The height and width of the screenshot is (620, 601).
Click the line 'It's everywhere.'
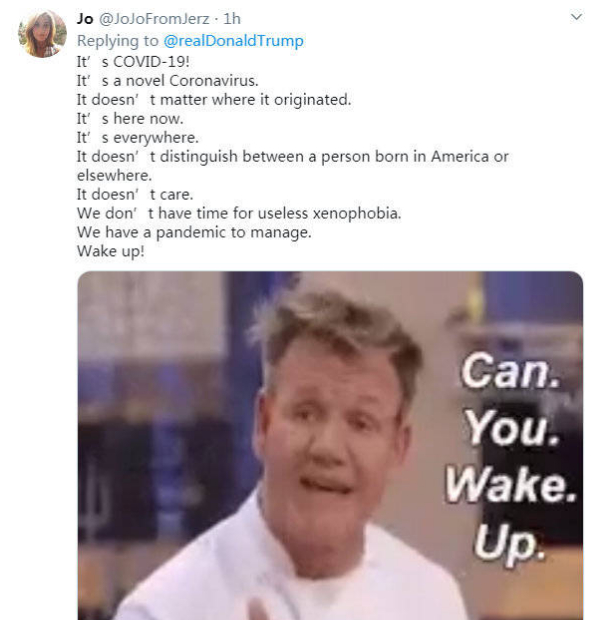[138, 138]
